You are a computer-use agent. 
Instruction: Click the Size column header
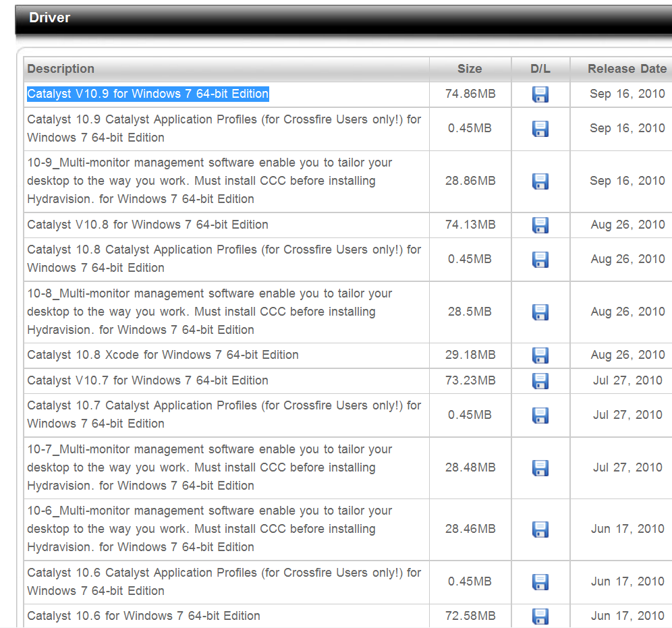click(470, 69)
